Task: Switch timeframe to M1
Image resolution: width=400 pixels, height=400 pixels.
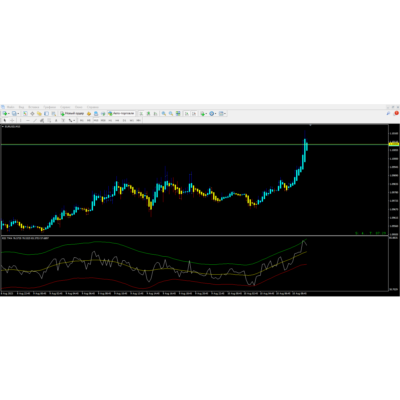Action: (x=81, y=120)
